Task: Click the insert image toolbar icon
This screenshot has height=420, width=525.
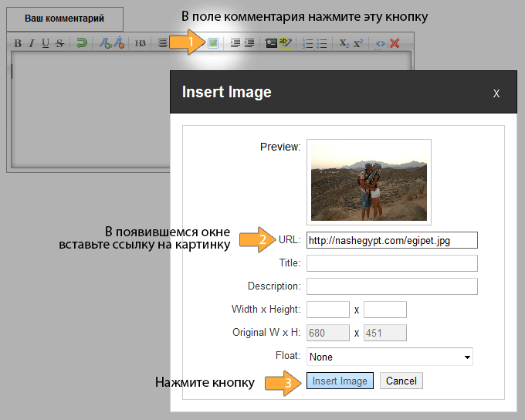Action: pyautogui.click(x=212, y=43)
